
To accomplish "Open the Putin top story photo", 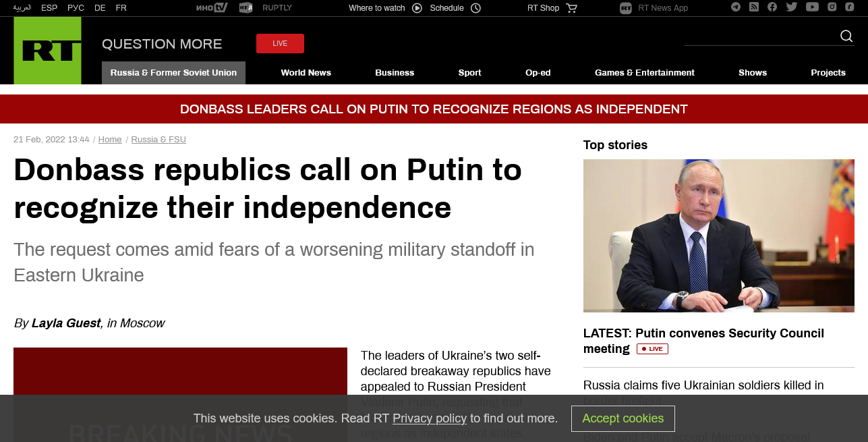I will (719, 236).
